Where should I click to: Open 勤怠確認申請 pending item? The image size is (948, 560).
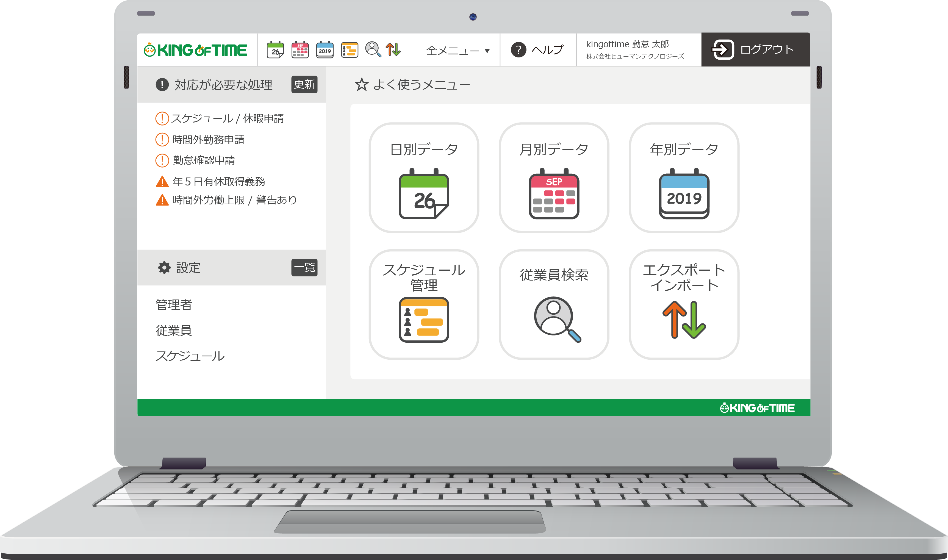click(204, 160)
